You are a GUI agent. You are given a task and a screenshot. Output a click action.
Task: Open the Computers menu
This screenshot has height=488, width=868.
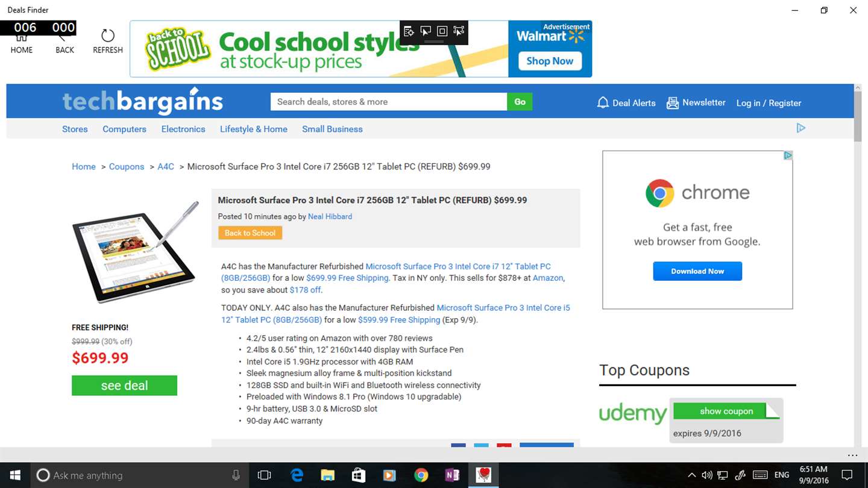(x=124, y=129)
